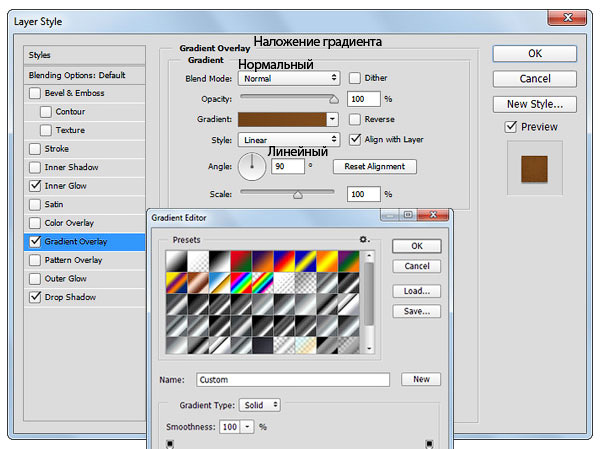This screenshot has width=600, height=449.
Task: Click the brown style preview thumbnail
Action: 534,169
